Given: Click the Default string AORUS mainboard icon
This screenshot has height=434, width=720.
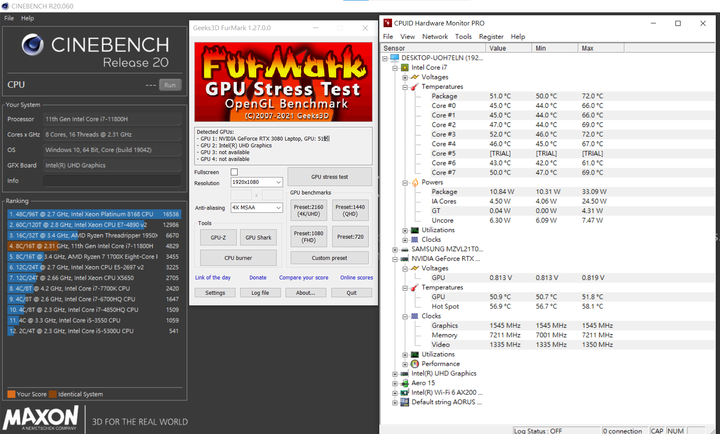Looking at the screenshot, I should [405, 402].
